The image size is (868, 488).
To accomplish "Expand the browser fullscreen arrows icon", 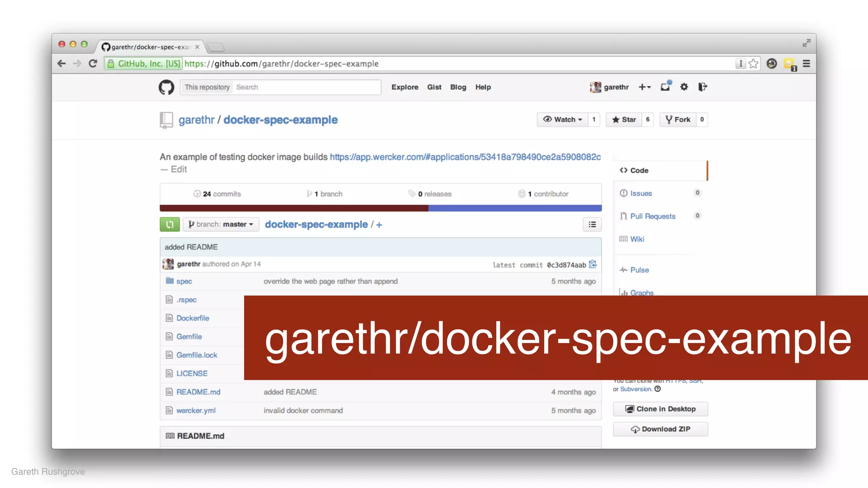I will (x=806, y=43).
